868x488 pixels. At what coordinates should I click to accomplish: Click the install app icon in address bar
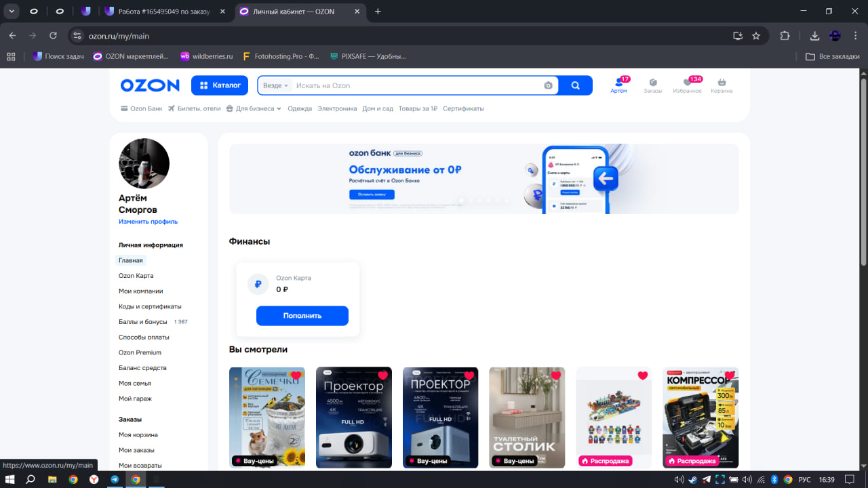pyautogui.click(x=738, y=36)
